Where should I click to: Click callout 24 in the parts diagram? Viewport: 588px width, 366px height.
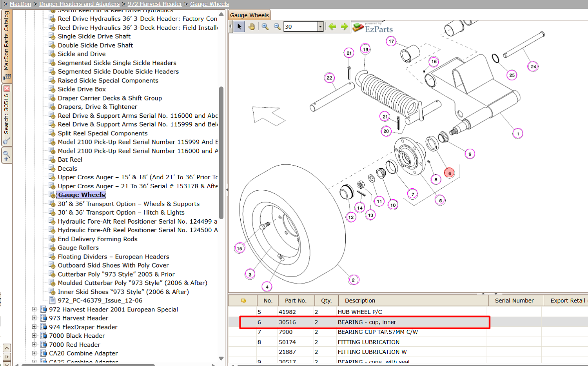[533, 67]
